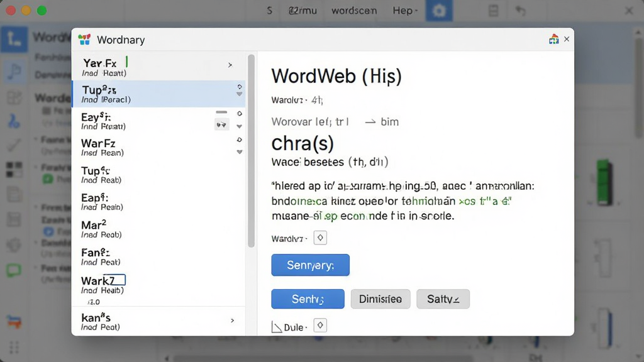Open the 'S' menu in top bar
This screenshot has width=644, height=362.
coord(269,10)
